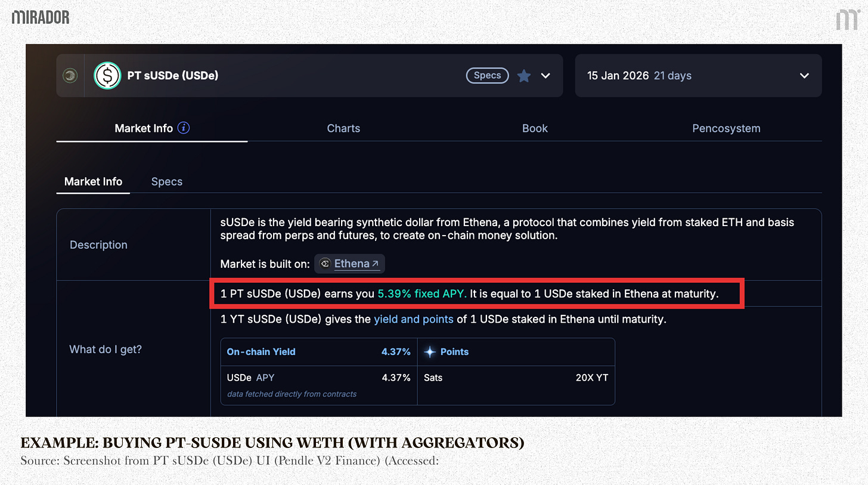This screenshot has width=868, height=485.
Task: Click the small round protocol icon left of token
Action: coord(70,76)
